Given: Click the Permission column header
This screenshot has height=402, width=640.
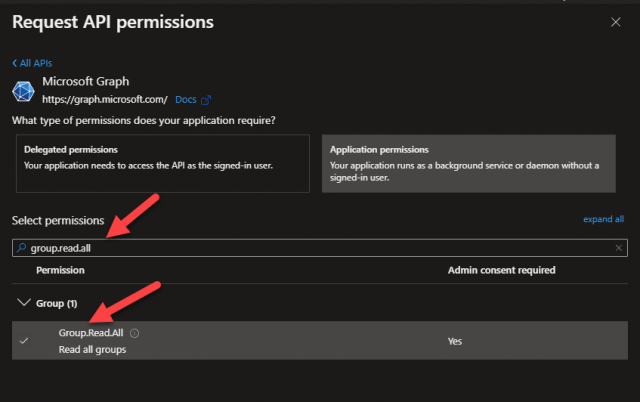Looking at the screenshot, I should coord(60,270).
